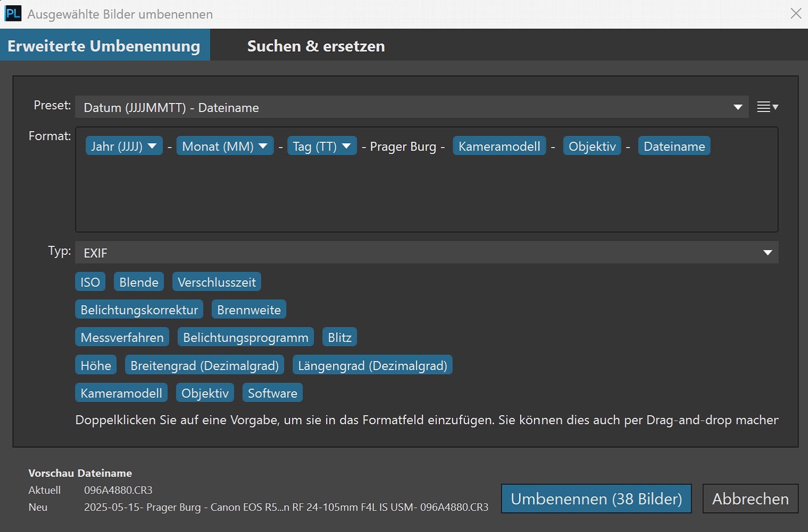The width and height of the screenshot is (808, 532).
Task: Select Dateiname token in format field
Action: (674, 146)
